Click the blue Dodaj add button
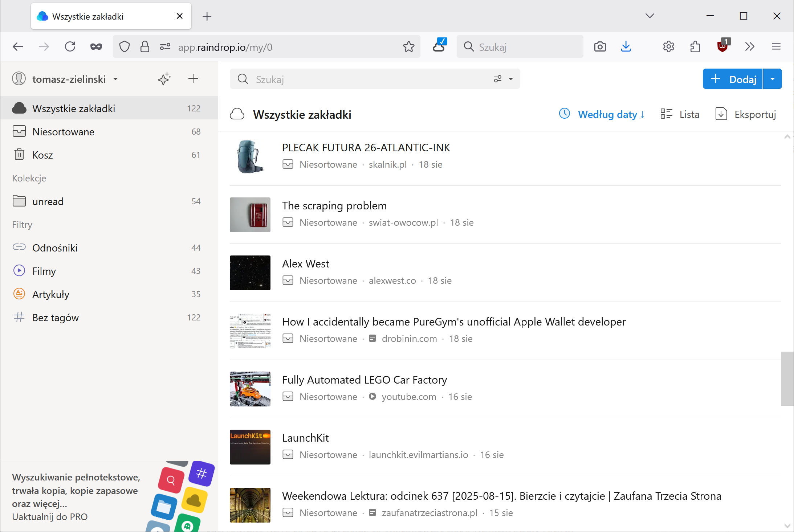This screenshot has height=532, width=794. pos(732,79)
